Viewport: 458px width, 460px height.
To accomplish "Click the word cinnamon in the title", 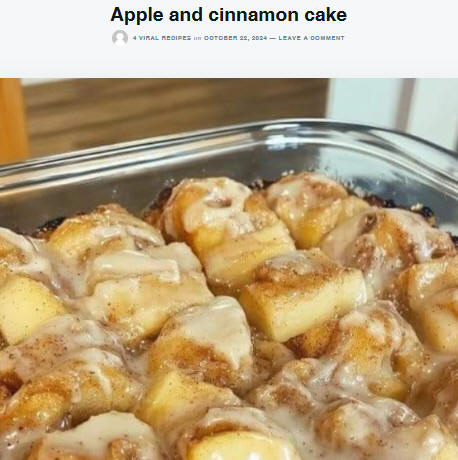I will (253, 15).
